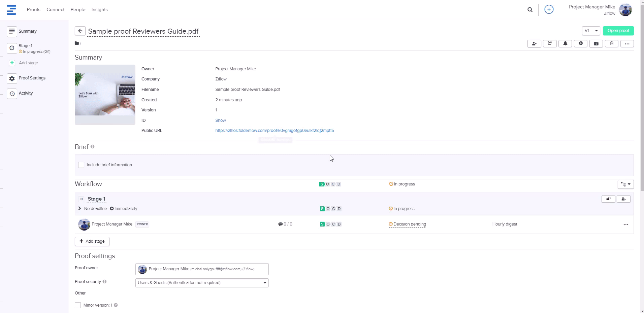Click the share proof arrow icon
Screen dimensions: 644x313
tap(550, 44)
